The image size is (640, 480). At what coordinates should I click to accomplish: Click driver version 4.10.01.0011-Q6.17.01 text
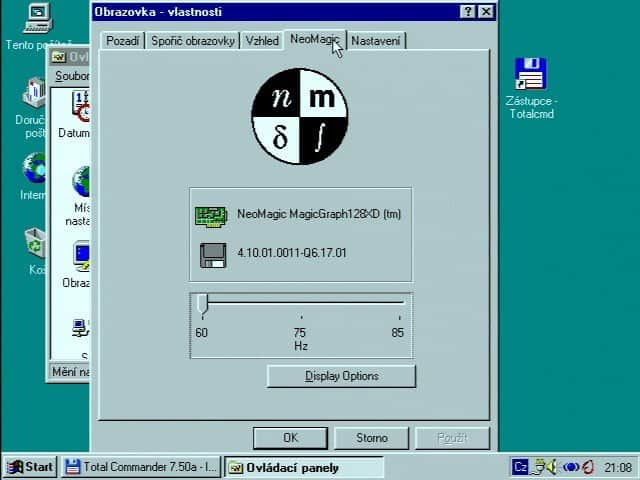(x=292, y=253)
